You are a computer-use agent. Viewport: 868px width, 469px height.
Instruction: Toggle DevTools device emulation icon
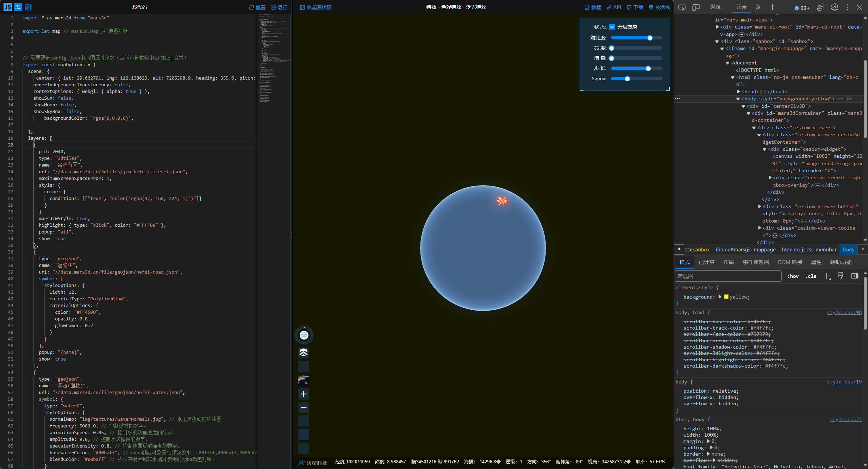click(696, 7)
